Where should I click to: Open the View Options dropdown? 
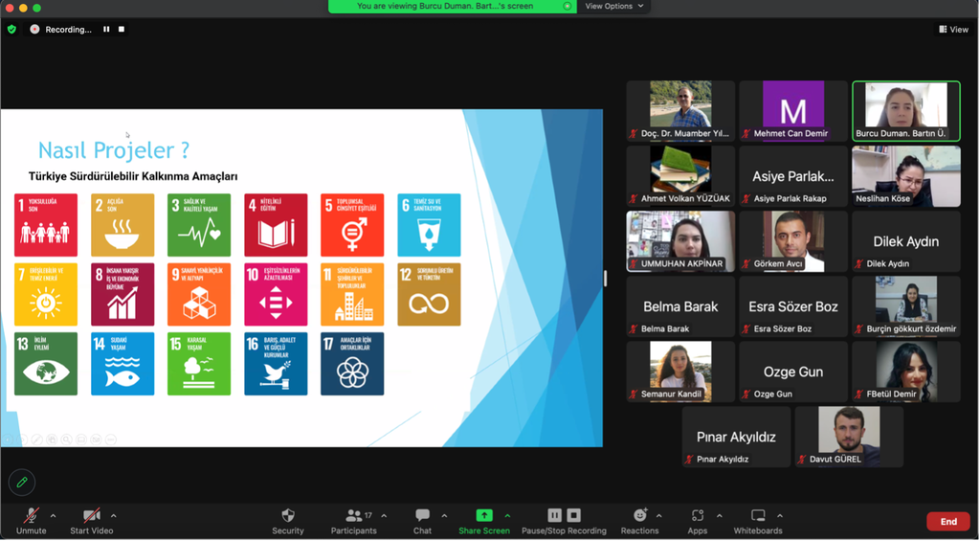pos(614,7)
